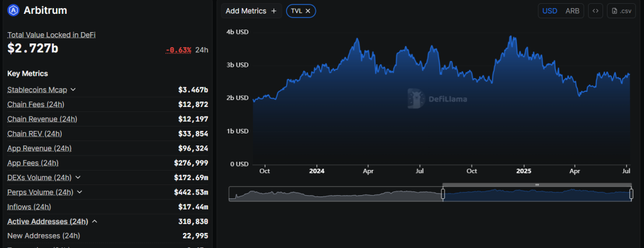The image size is (644, 248).
Task: Click left handle of chart range slider
Action: [x=443, y=194]
